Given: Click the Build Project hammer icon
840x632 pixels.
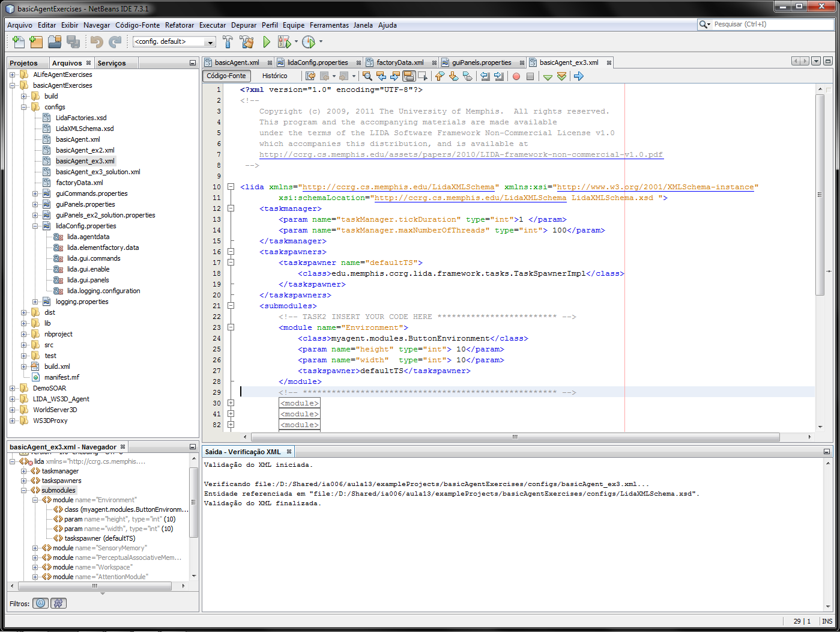Looking at the screenshot, I should pyautogui.click(x=228, y=42).
